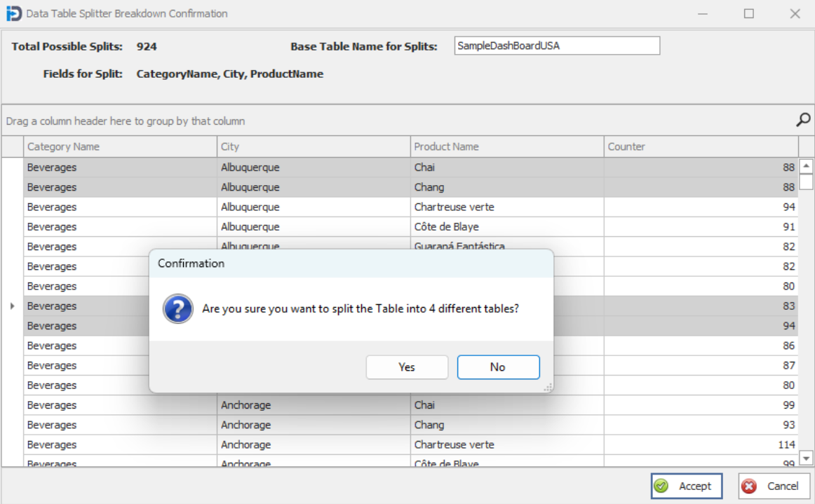Screen dimensions: 815x504
Task: Click the green checkmark icon on Accept button
Action: pos(660,486)
